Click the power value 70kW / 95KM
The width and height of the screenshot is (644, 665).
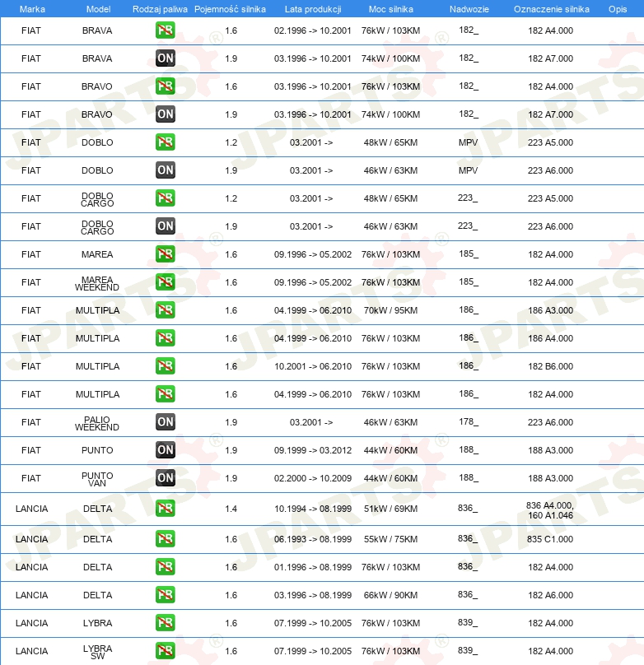click(390, 310)
